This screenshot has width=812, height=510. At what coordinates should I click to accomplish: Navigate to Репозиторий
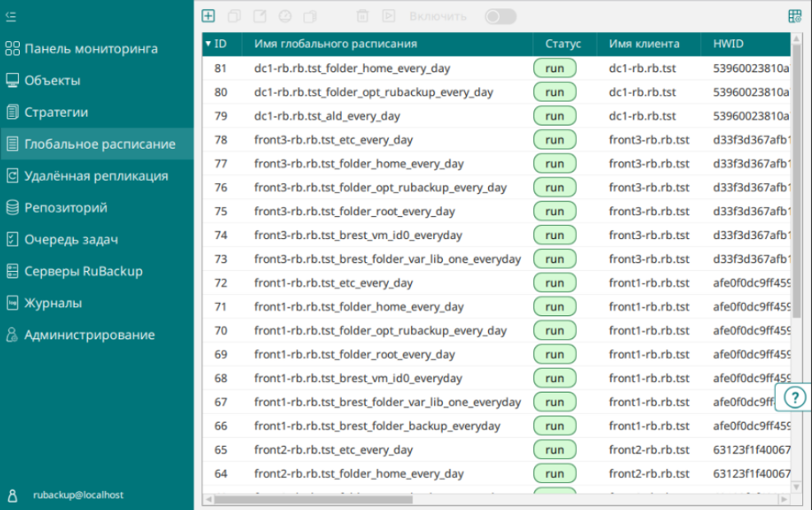[x=97, y=208]
